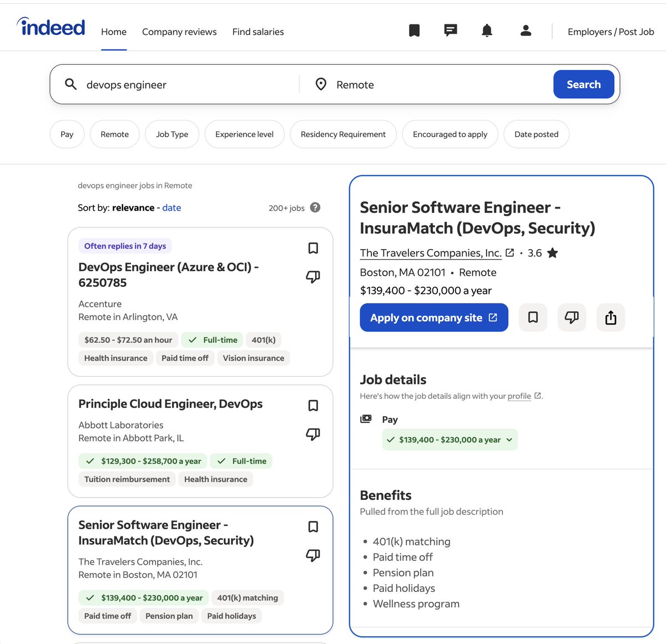Click Abbott Laboratories company name
The image size is (666, 644).
(121, 425)
